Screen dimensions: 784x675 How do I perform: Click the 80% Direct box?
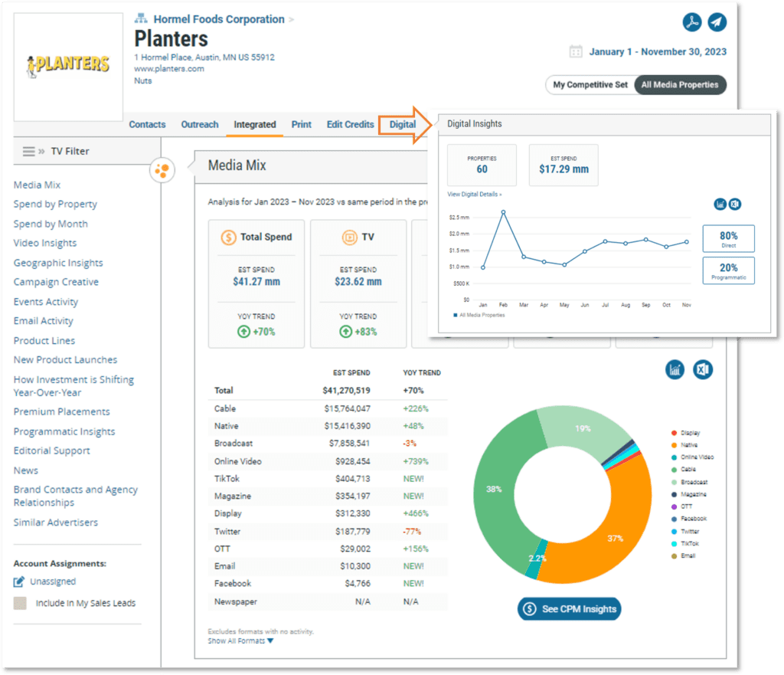click(729, 239)
